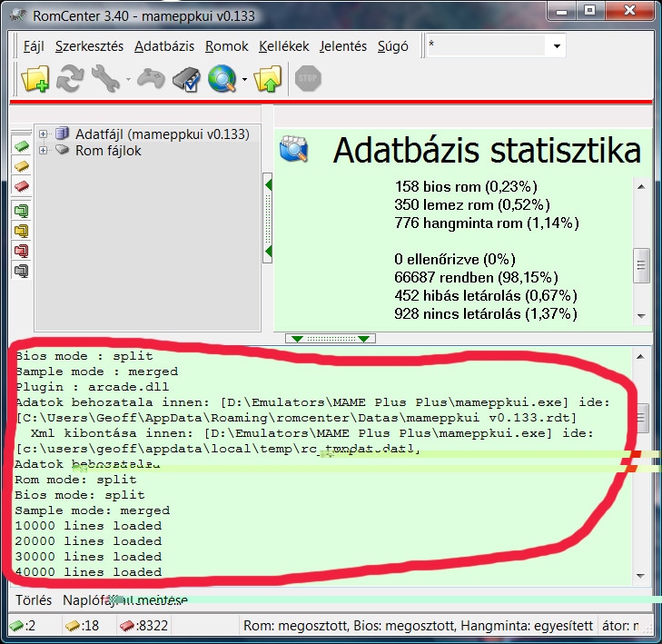Open the Szerkesztés menu
The width and height of the screenshot is (662, 644).
90,46
